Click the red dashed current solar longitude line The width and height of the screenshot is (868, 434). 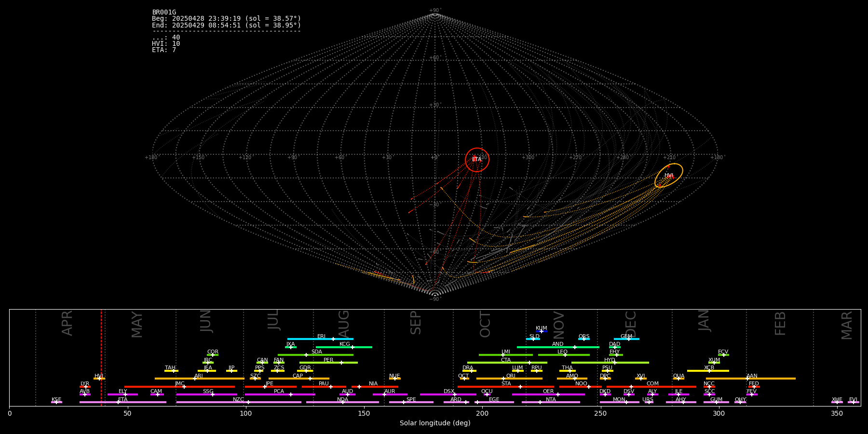point(101,357)
